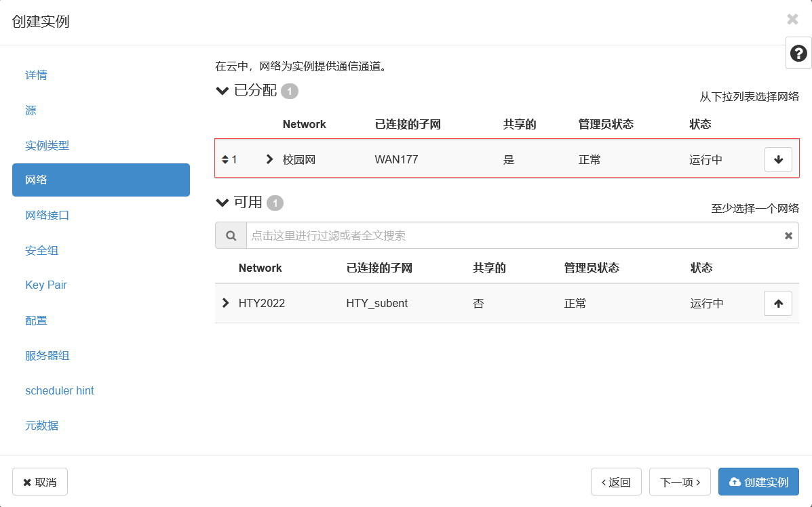Click 正常 admin state in HTY2022 row
Image resolution: width=812 pixels, height=507 pixels.
click(x=575, y=303)
